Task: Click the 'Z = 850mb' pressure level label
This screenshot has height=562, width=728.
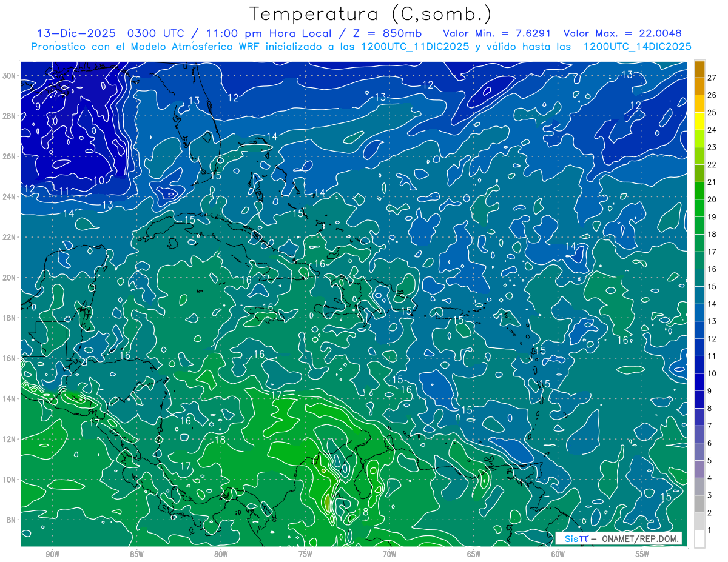Action: [x=388, y=33]
